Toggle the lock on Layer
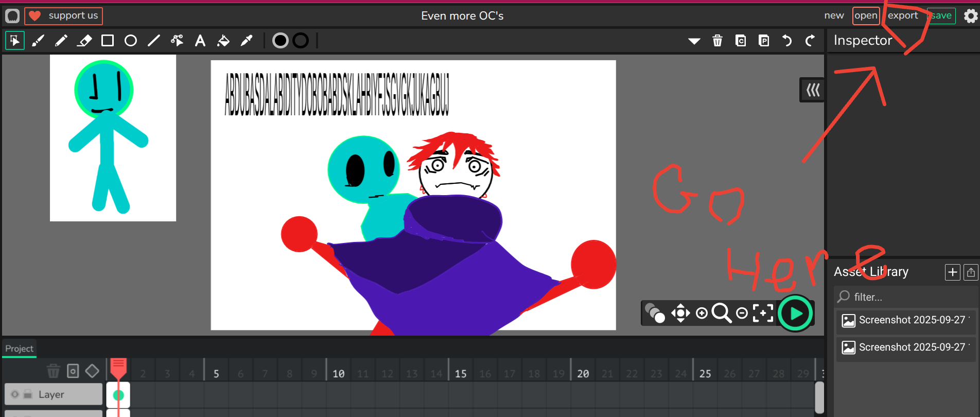Viewport: 980px width, 417px height. coord(28,394)
